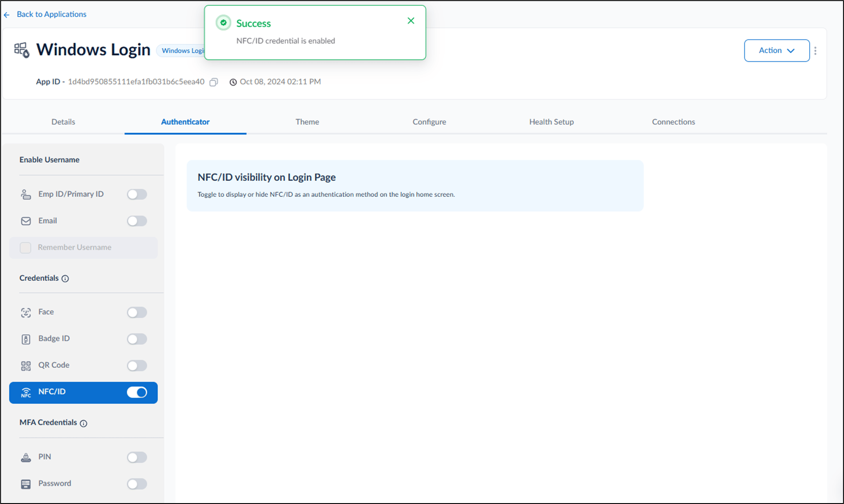Open the Action dropdown

click(x=777, y=50)
